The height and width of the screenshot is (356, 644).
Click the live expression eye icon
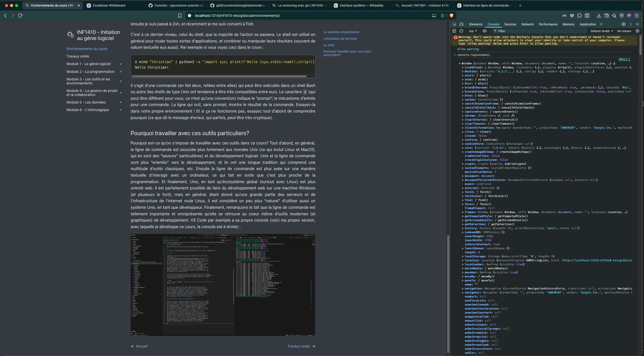pos(484,31)
